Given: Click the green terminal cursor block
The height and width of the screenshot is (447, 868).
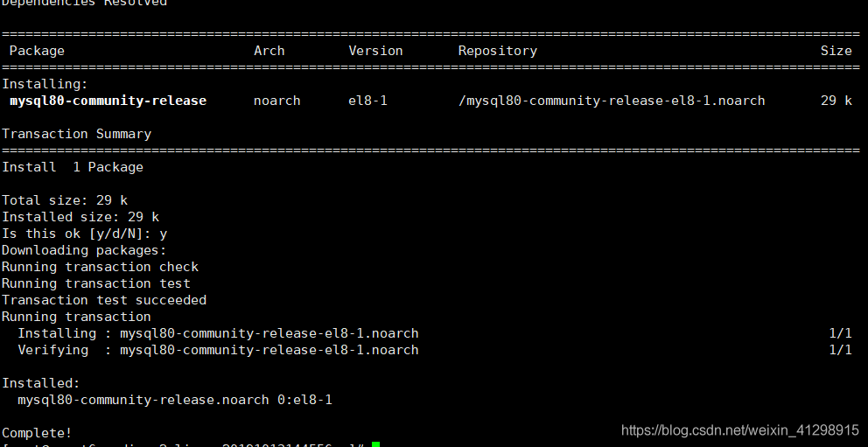Looking at the screenshot, I should coord(375,444).
